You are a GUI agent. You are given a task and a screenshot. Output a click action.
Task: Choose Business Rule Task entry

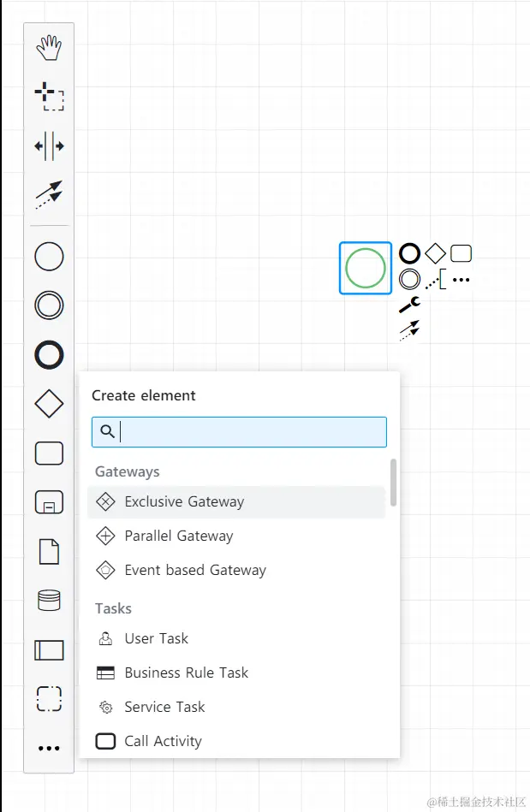click(236, 673)
